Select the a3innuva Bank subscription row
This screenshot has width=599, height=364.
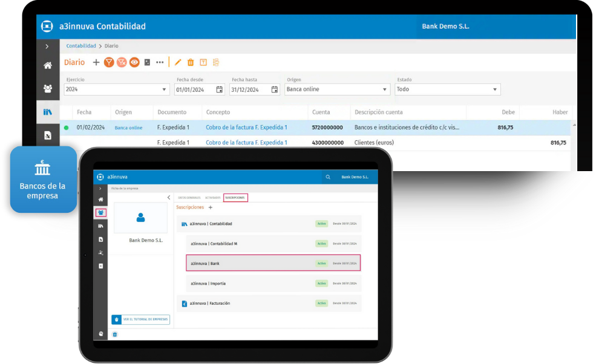coord(273,263)
